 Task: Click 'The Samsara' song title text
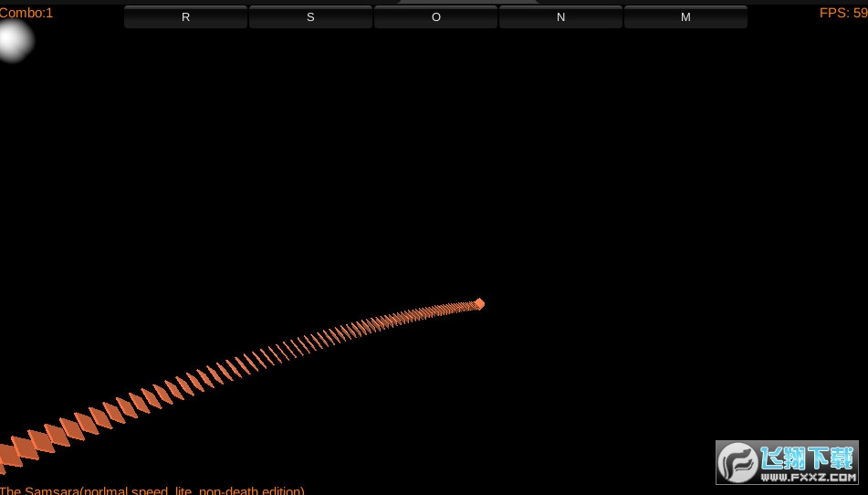40,490
